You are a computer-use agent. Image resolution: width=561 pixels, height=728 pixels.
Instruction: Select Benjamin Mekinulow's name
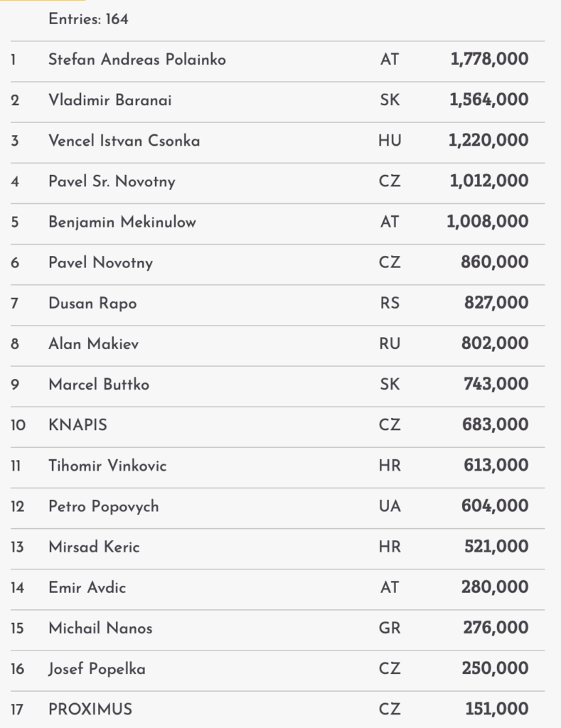tap(122, 222)
